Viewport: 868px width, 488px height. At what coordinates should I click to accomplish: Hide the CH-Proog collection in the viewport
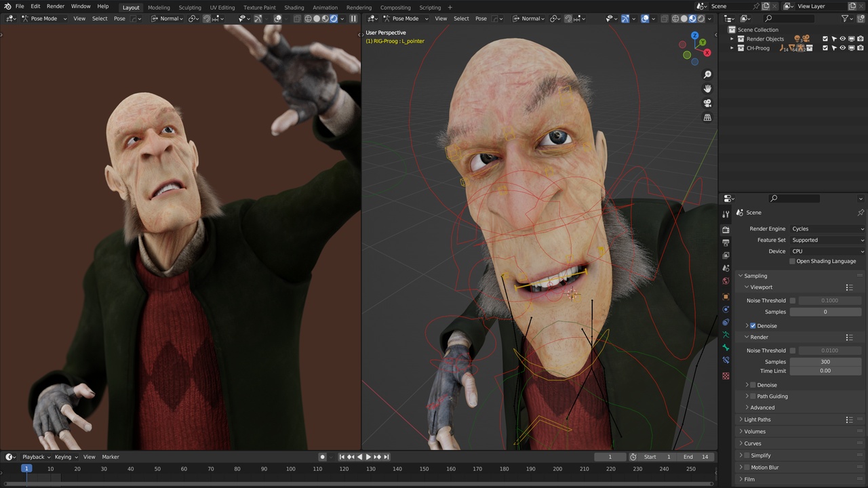click(x=843, y=48)
